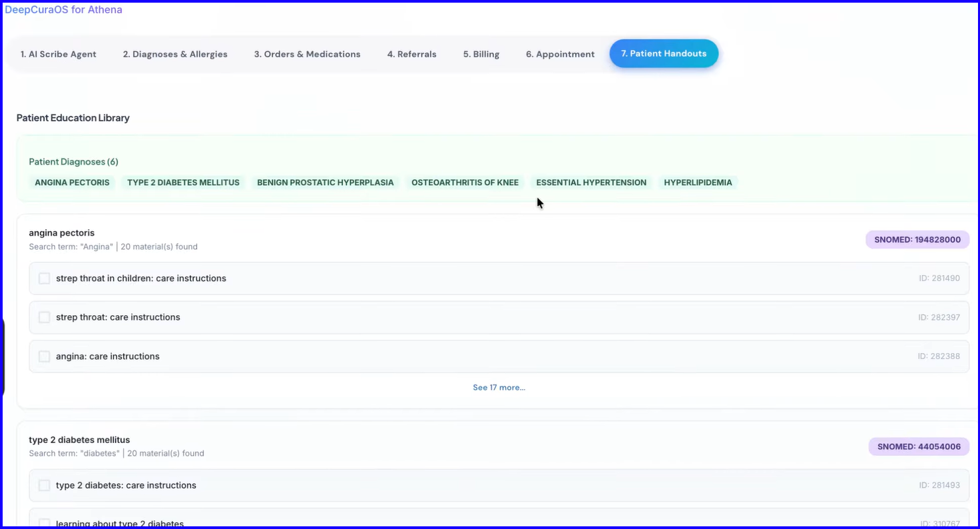This screenshot has width=980, height=529.
Task: Click the DeepCuraOS for Athena title
Action: pyautogui.click(x=63, y=10)
